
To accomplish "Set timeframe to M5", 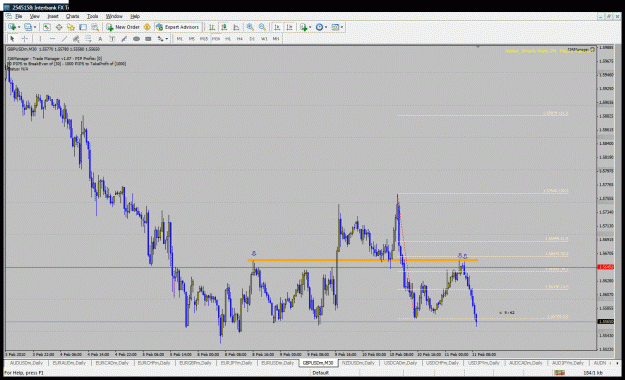I will click(x=192, y=39).
